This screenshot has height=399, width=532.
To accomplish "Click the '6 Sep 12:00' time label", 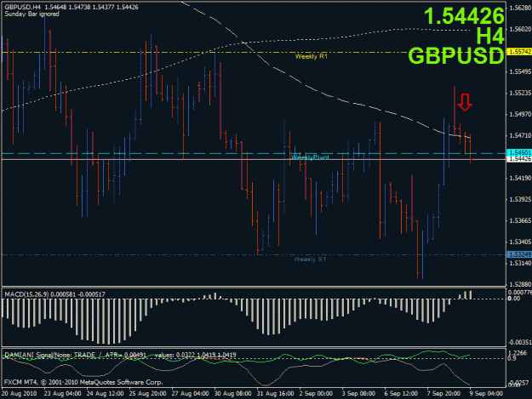I will coord(401,394).
